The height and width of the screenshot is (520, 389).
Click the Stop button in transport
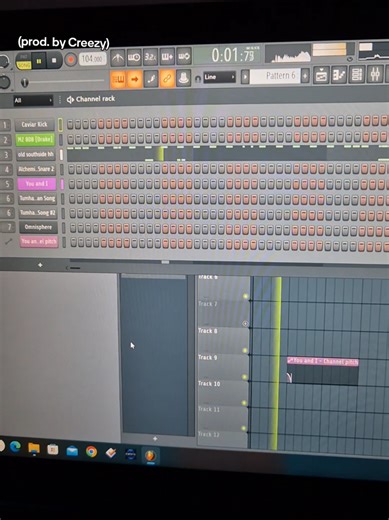pyautogui.click(x=54, y=61)
